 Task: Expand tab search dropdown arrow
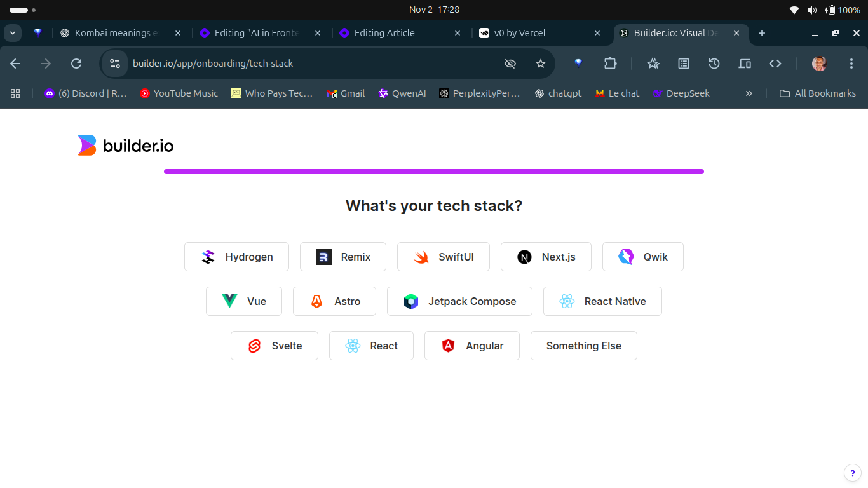[x=13, y=33]
